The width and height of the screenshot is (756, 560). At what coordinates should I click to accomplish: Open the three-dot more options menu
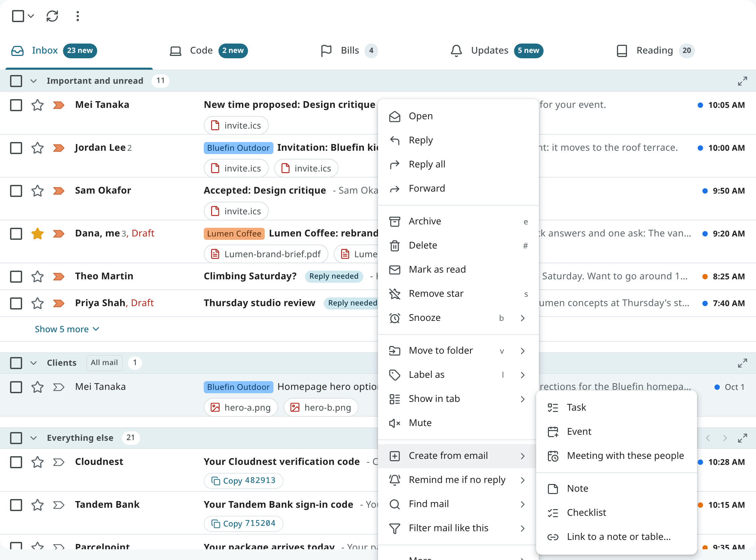pyautogui.click(x=78, y=16)
